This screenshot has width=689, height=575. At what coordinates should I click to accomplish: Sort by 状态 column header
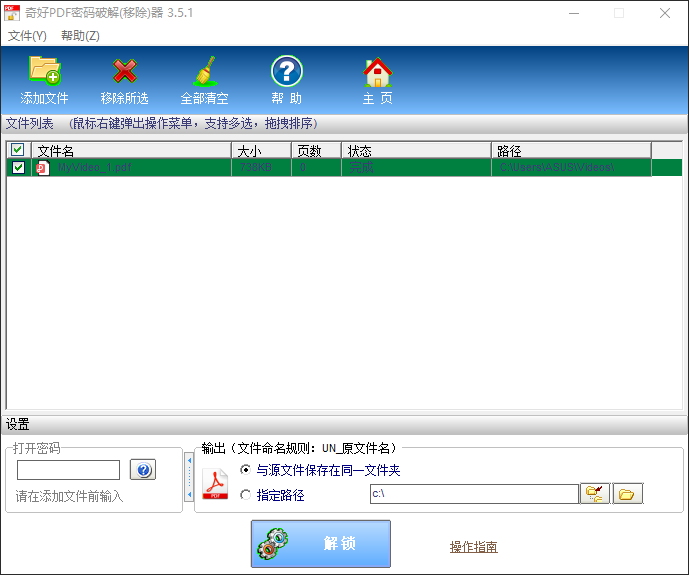[x=417, y=151]
